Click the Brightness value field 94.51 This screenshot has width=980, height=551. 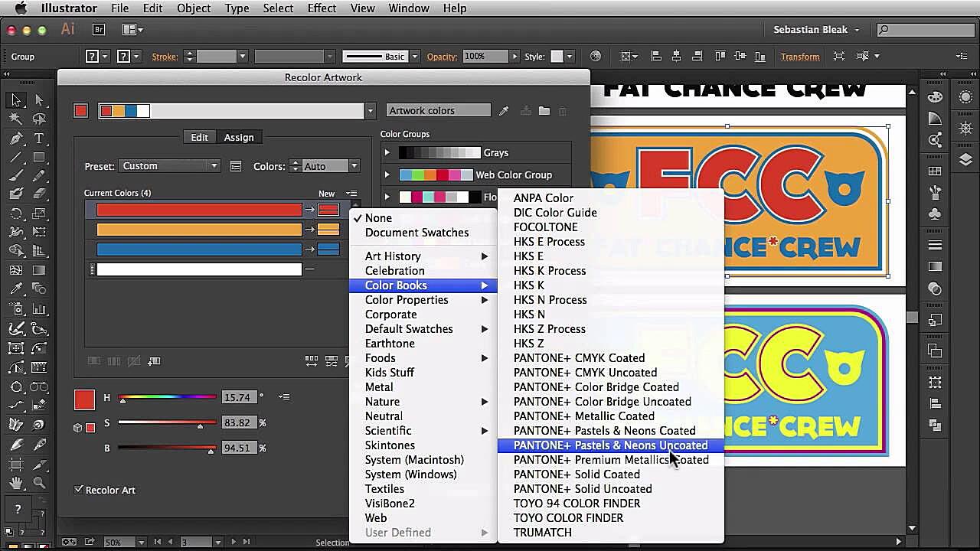pos(238,448)
